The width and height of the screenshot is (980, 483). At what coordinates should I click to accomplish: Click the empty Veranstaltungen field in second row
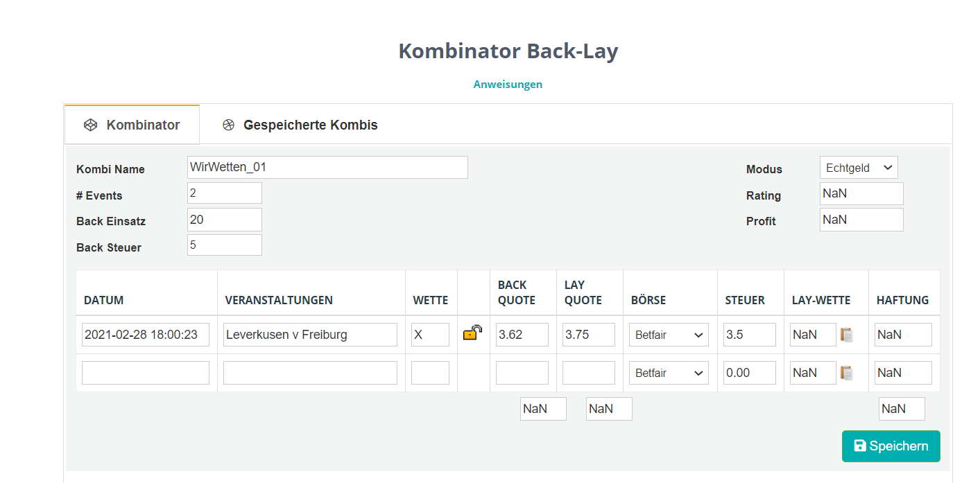click(310, 373)
